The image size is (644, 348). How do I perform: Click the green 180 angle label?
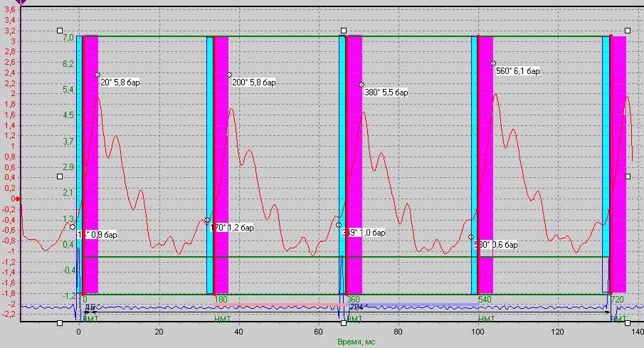(221, 300)
